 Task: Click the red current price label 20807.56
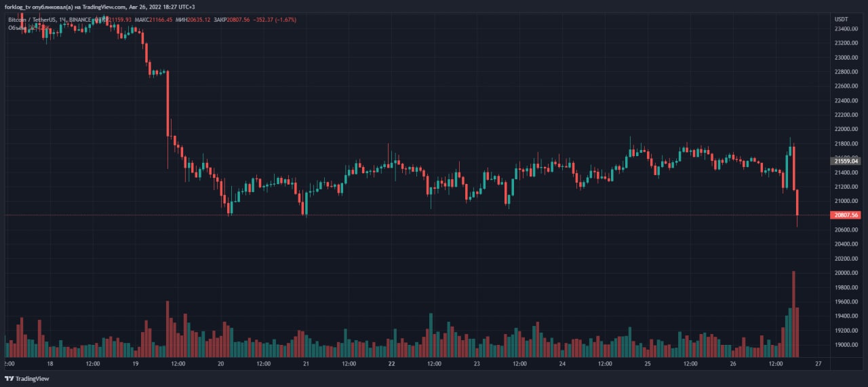tap(846, 215)
